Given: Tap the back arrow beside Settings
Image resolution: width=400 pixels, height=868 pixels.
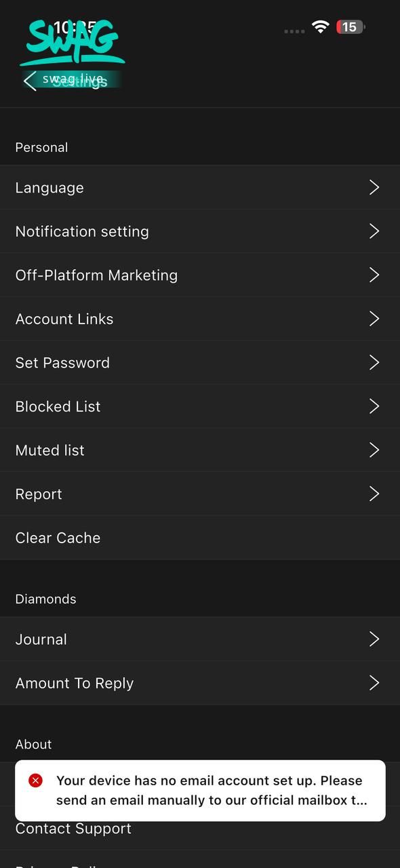Looking at the screenshot, I should tap(30, 81).
